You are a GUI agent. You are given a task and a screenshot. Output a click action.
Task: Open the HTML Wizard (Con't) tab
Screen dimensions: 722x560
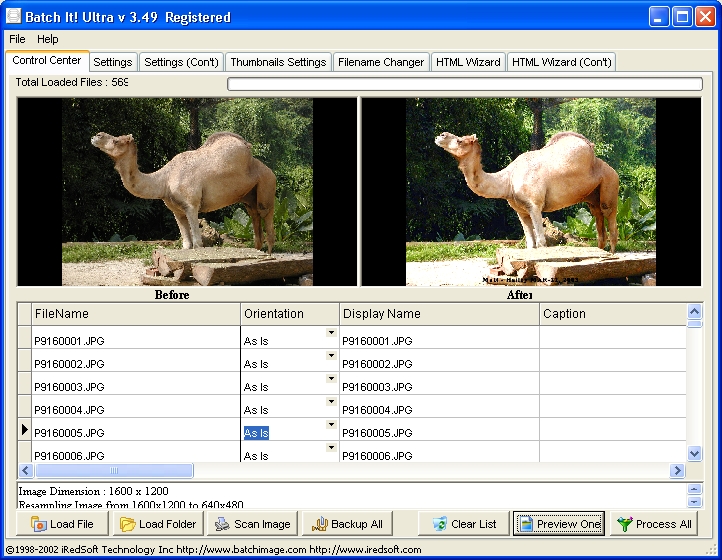(561, 62)
